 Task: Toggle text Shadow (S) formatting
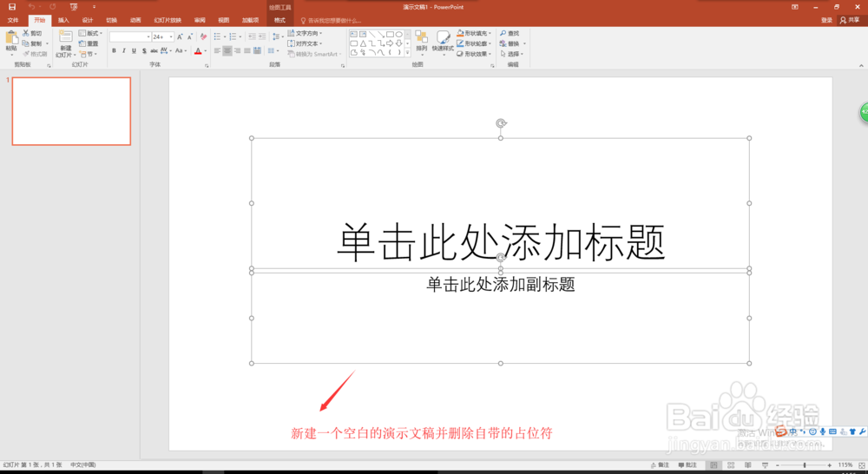coord(144,51)
